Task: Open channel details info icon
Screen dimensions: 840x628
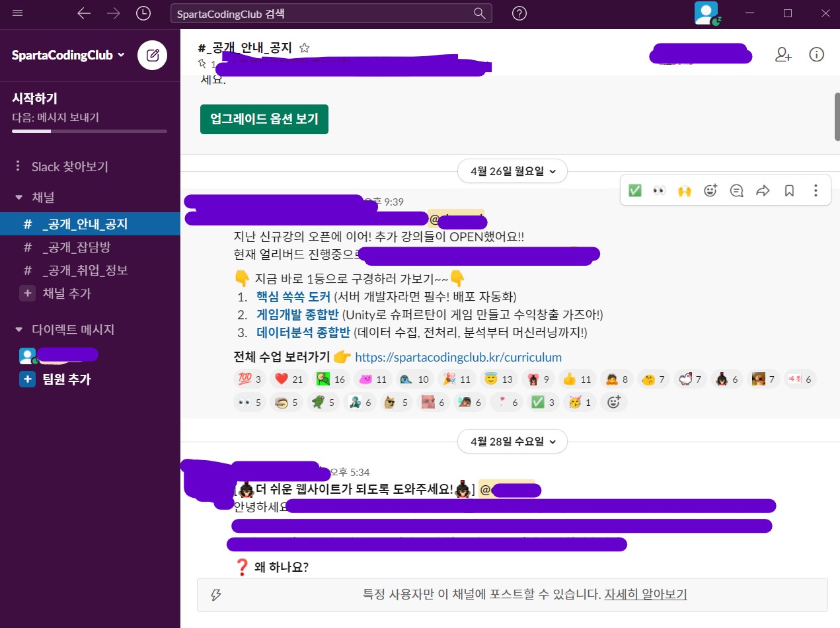Action: click(x=817, y=54)
